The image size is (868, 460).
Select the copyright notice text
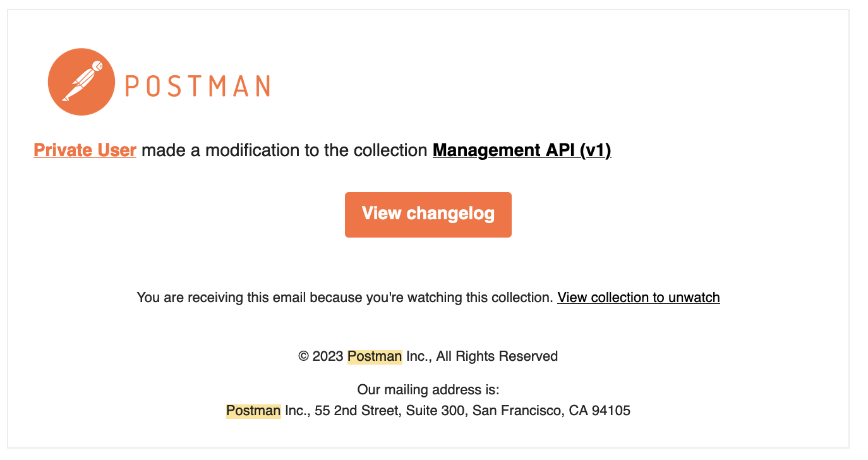coord(428,356)
